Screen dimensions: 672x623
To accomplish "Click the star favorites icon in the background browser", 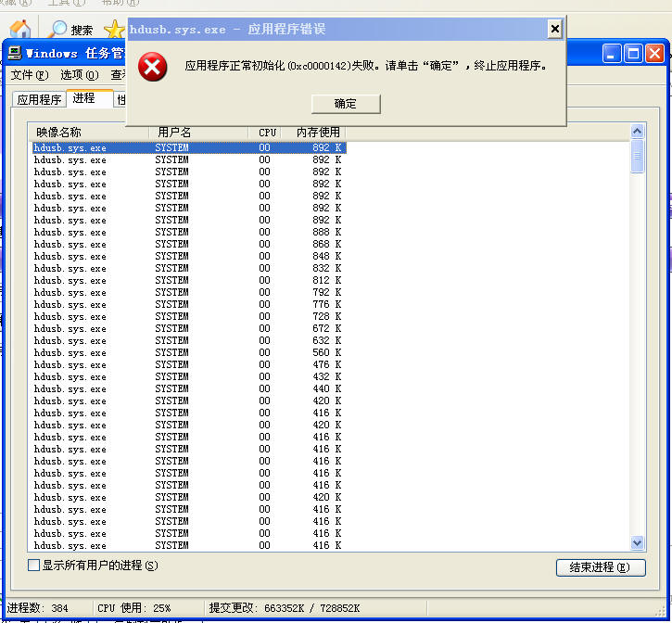I will point(114,30).
